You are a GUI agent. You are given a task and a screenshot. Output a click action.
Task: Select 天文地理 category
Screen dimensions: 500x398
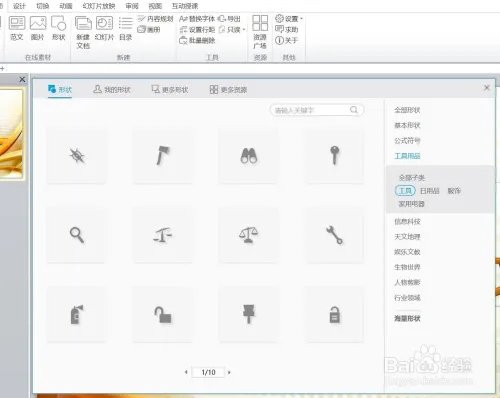(x=407, y=237)
